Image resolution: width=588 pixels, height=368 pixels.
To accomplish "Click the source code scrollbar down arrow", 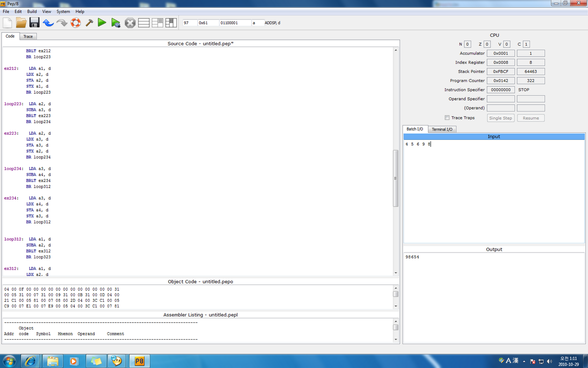I will click(396, 273).
